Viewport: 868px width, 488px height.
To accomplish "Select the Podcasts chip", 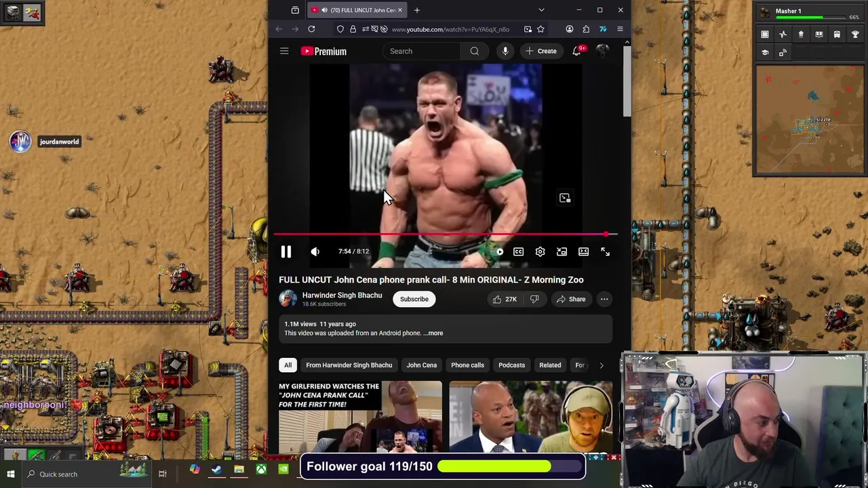I will tap(511, 365).
